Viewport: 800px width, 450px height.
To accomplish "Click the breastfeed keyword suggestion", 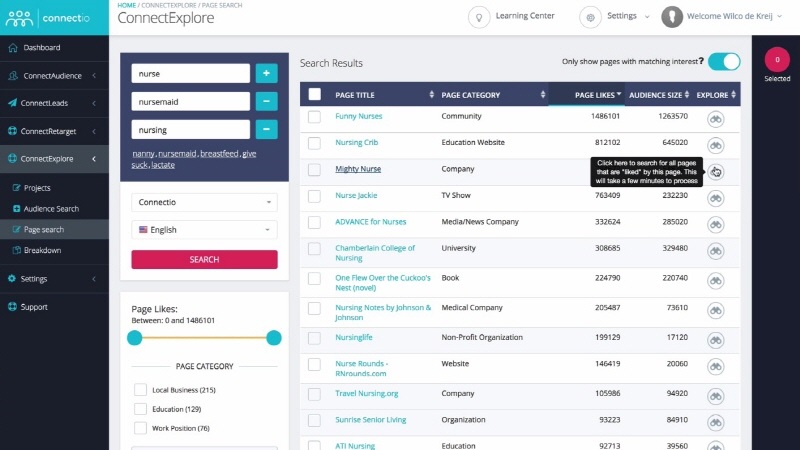I will pyautogui.click(x=219, y=154).
